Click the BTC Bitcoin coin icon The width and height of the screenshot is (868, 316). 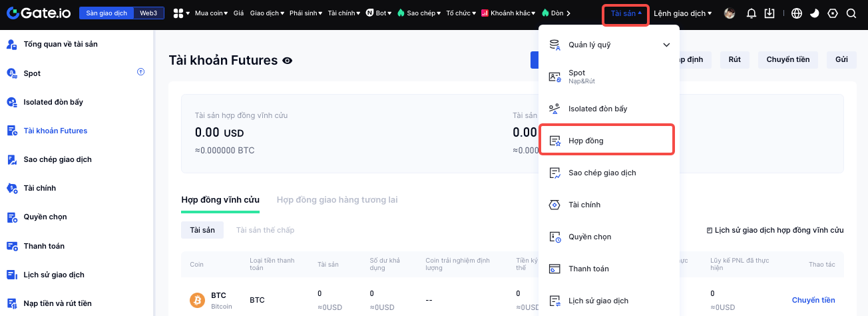197,300
